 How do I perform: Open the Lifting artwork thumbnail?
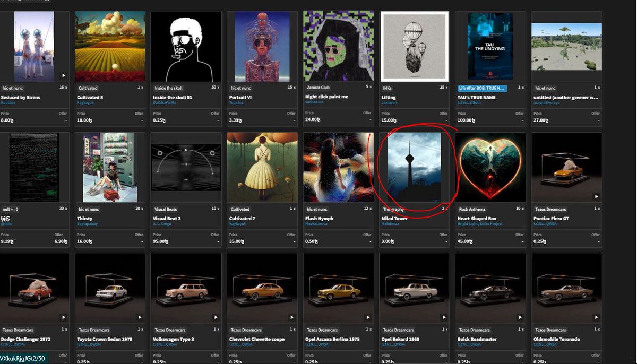(415, 46)
